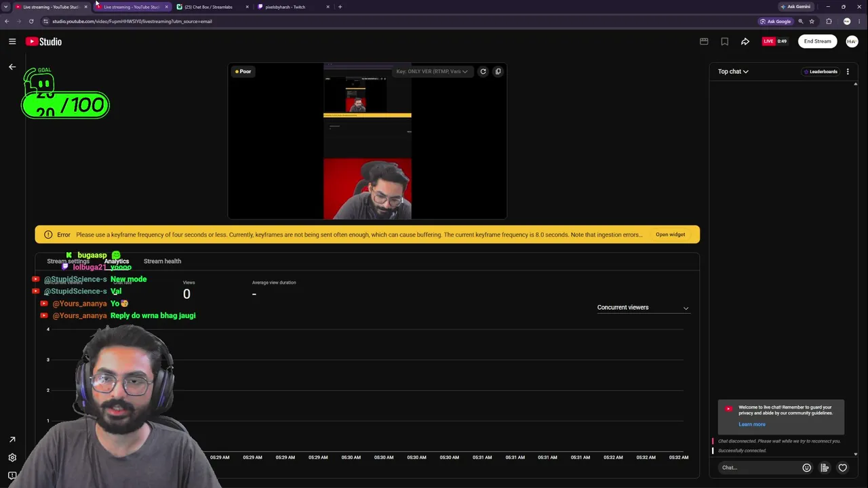Screen dimensions: 868x488
Task: Open the Stream health tab
Action: click(162, 261)
